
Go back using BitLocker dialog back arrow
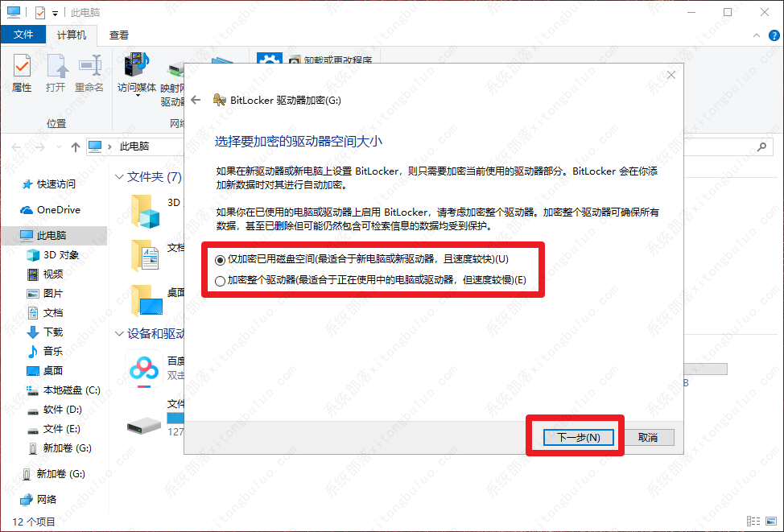[196, 100]
